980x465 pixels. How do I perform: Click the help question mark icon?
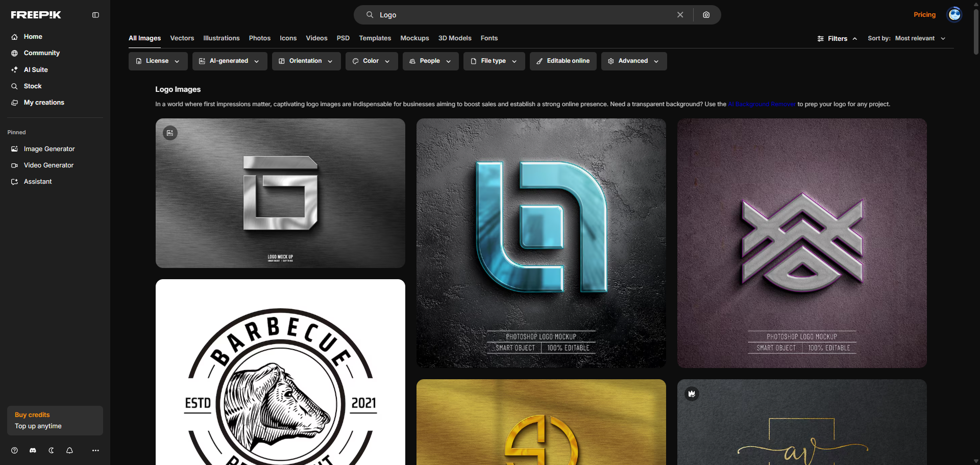click(14, 450)
